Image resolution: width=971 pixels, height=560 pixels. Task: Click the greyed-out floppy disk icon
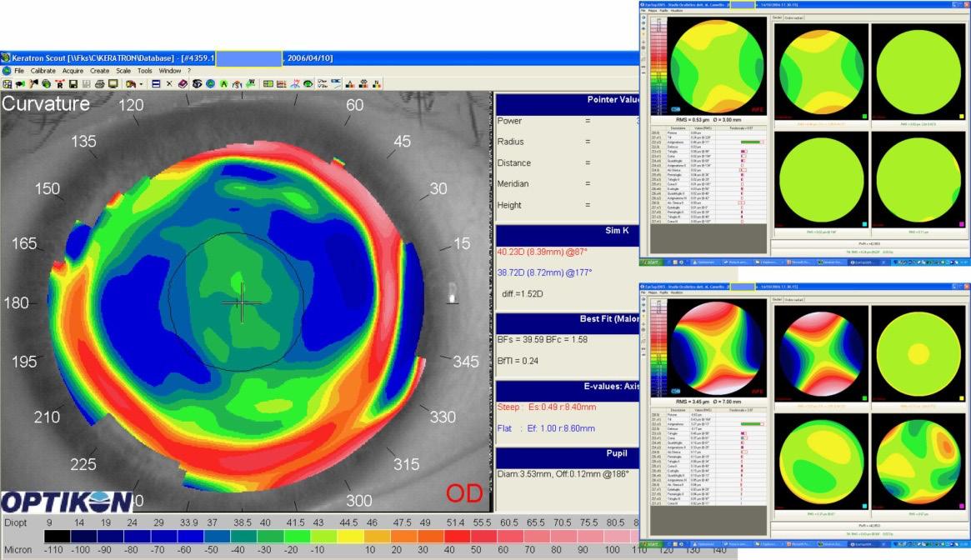point(86,83)
